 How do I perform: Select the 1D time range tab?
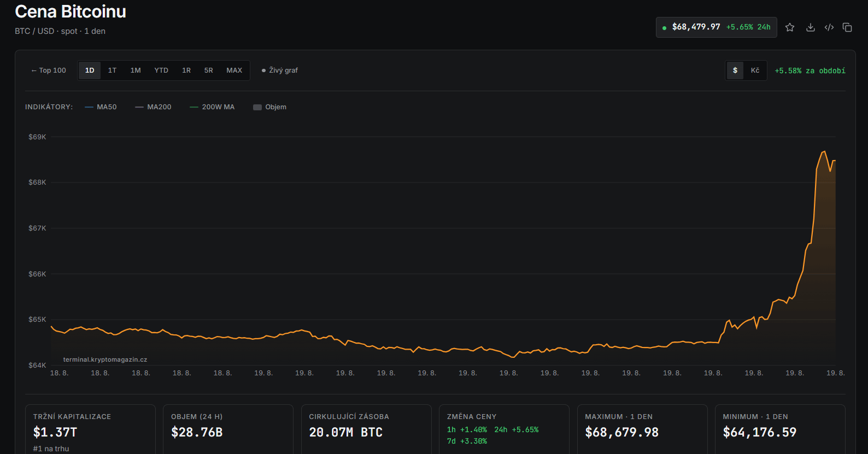tap(90, 70)
